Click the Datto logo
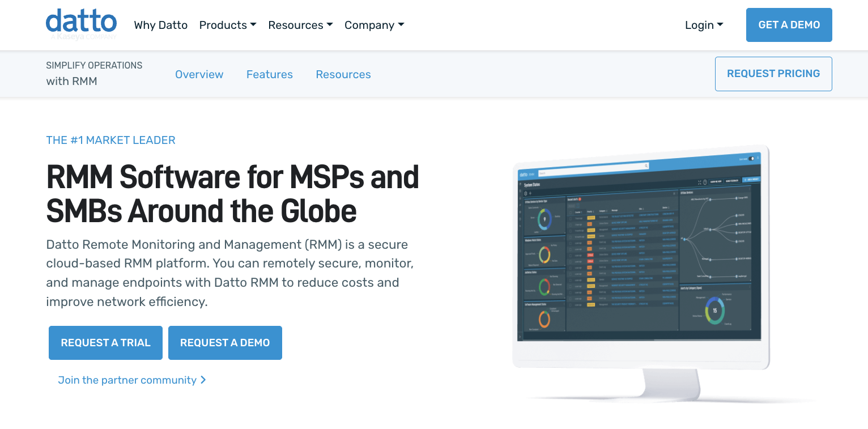The height and width of the screenshot is (429, 868). [x=81, y=24]
